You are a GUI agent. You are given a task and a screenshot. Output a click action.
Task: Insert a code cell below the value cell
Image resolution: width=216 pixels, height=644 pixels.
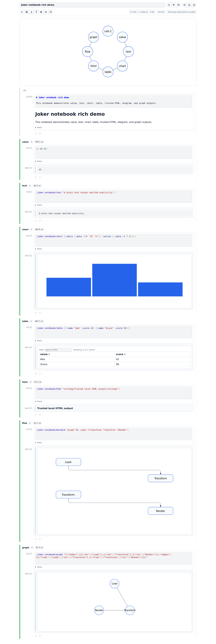(36, 177)
